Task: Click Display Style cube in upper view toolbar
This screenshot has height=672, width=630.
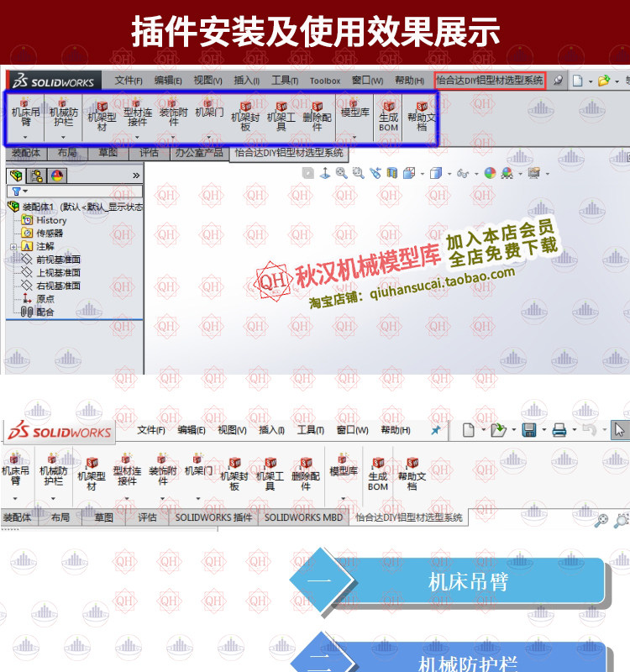Action: click(436, 173)
